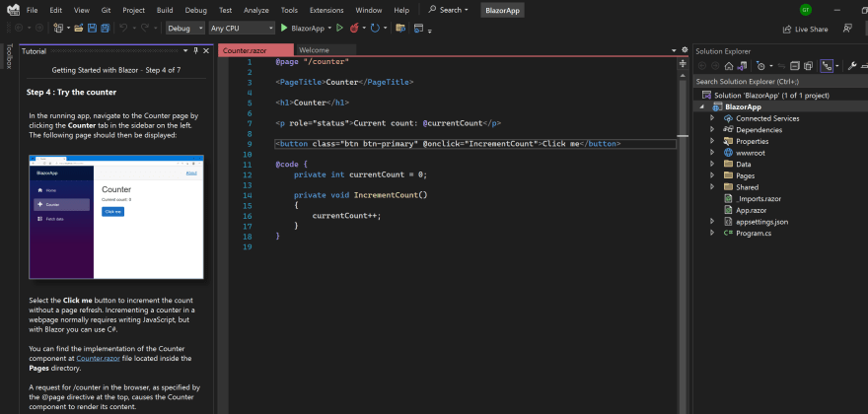This screenshot has height=414, width=868.
Task: Click the editor vertical scrollbar
Action: [x=683, y=243]
